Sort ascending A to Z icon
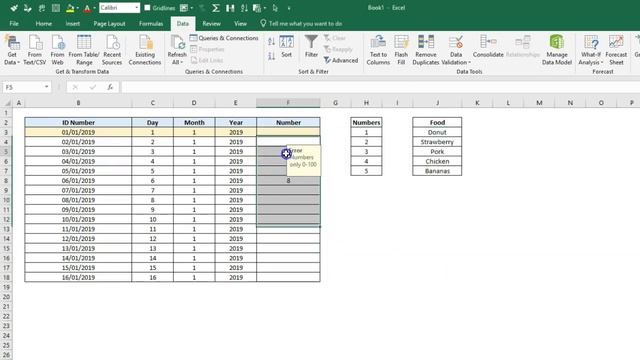Image resolution: width=640 pixels, height=360 pixels. click(271, 41)
